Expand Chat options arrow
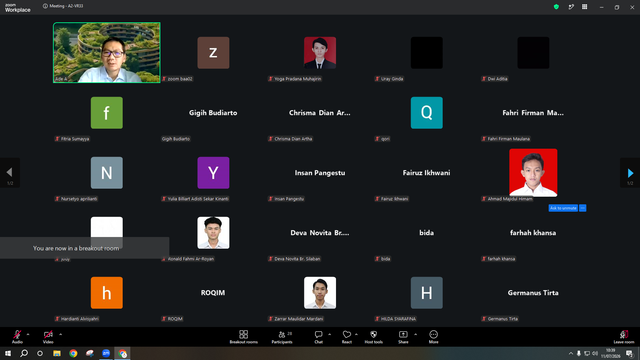 click(x=329, y=334)
